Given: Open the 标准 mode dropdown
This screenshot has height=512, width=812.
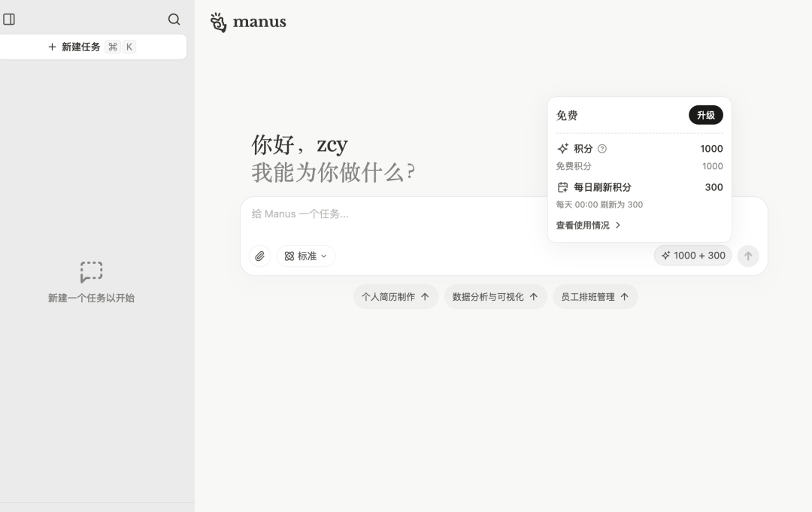Looking at the screenshot, I should coord(305,256).
